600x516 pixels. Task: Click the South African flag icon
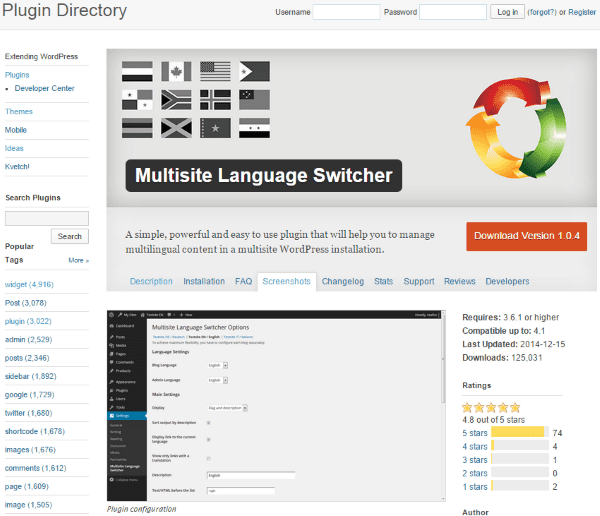point(175,99)
